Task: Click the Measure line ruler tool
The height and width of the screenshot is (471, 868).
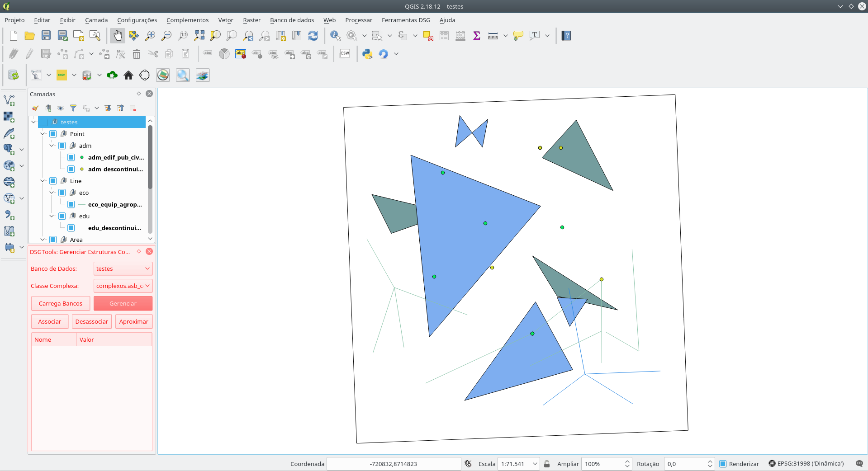Action: 493,36
